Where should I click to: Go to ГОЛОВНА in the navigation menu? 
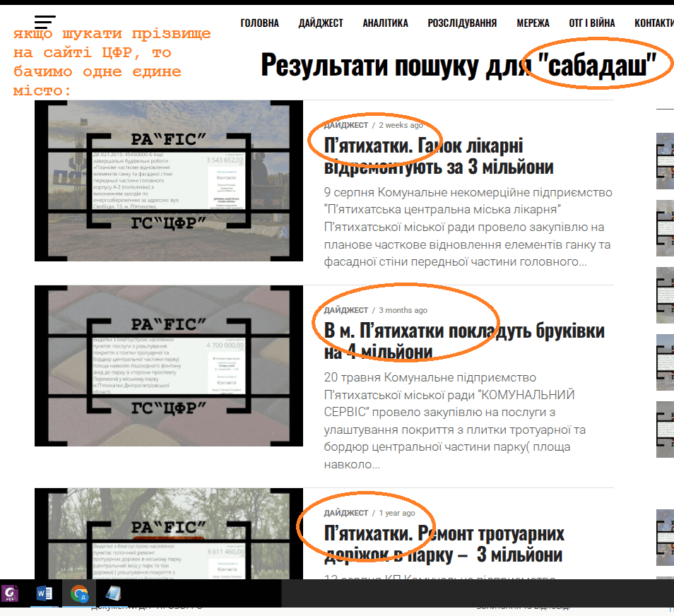pyautogui.click(x=259, y=23)
